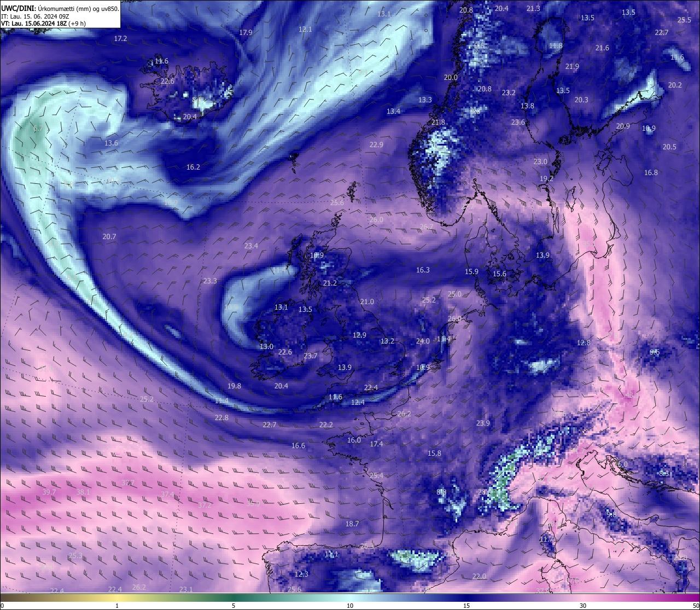Click the map value 19.8
Viewport: 700px width, 610px height.
[x=234, y=386]
